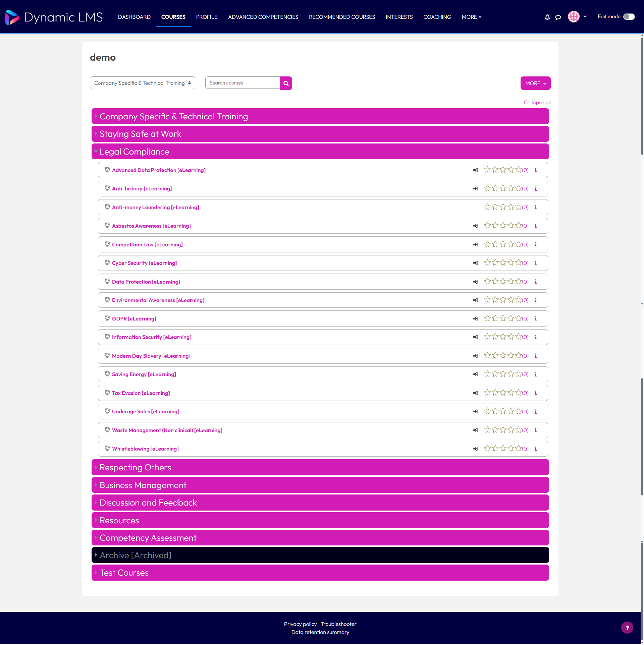Open Data retention summary link

(x=320, y=632)
